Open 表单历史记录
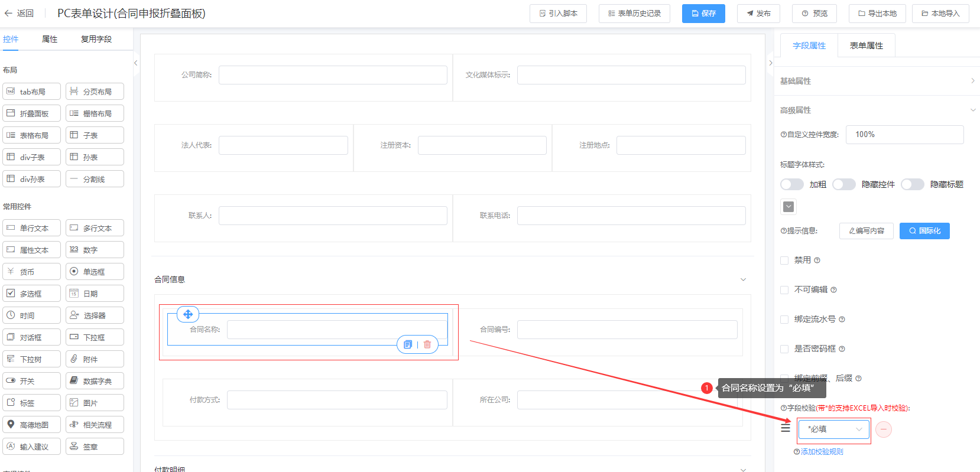 click(x=634, y=14)
